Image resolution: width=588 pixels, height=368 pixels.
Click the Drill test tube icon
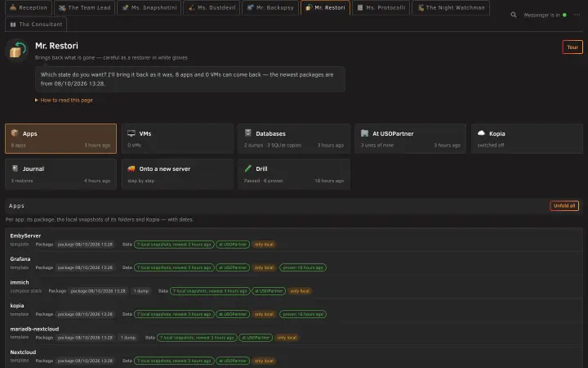pyautogui.click(x=248, y=168)
